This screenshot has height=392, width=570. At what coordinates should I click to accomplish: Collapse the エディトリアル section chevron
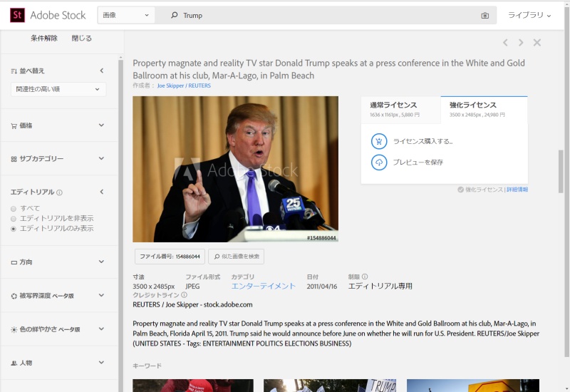tap(101, 192)
